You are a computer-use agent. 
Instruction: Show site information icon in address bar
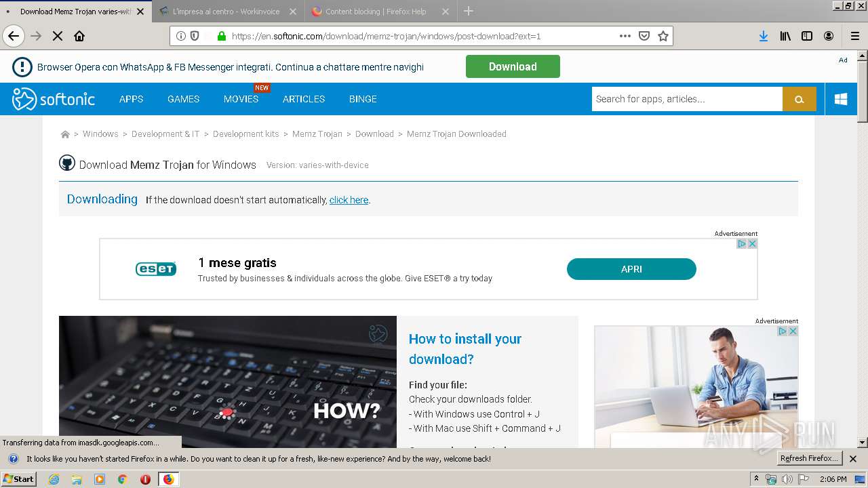click(x=181, y=36)
